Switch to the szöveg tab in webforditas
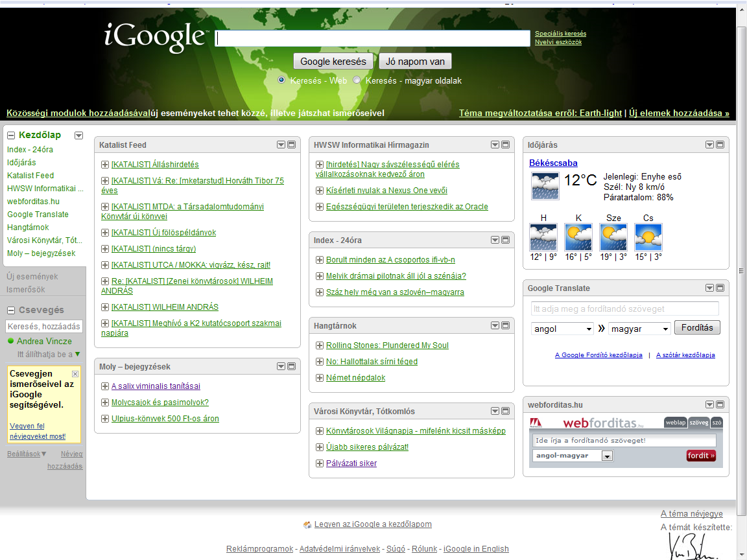Screen dimensions: 747x560 tap(699, 423)
